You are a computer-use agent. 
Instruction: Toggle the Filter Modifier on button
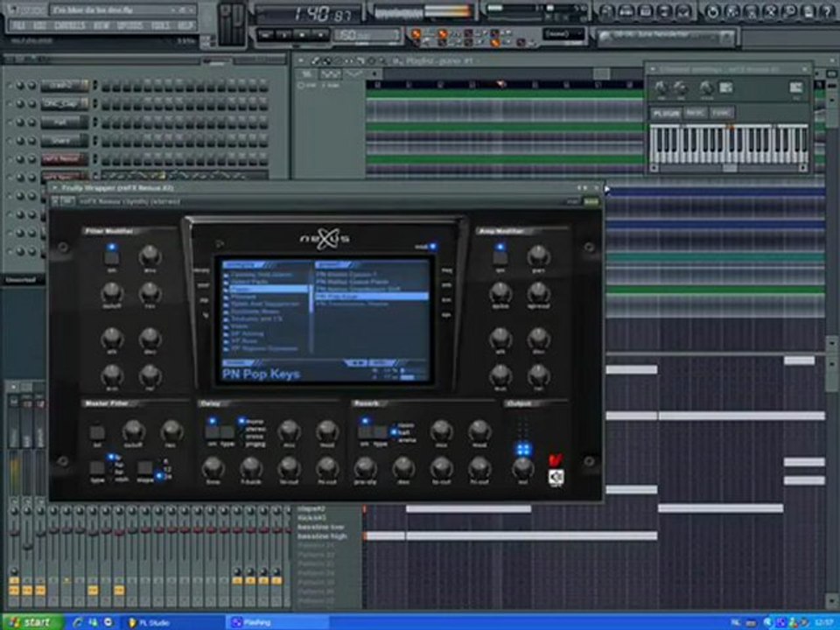coord(111,257)
